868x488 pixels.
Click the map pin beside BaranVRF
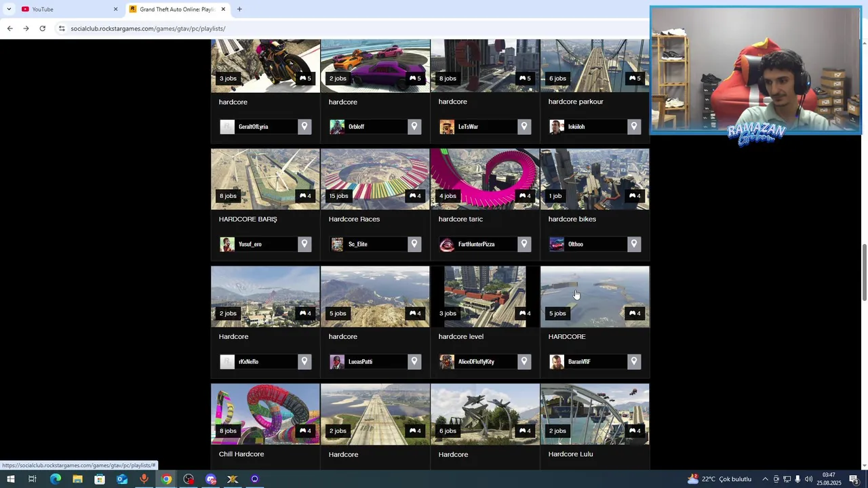(x=634, y=361)
